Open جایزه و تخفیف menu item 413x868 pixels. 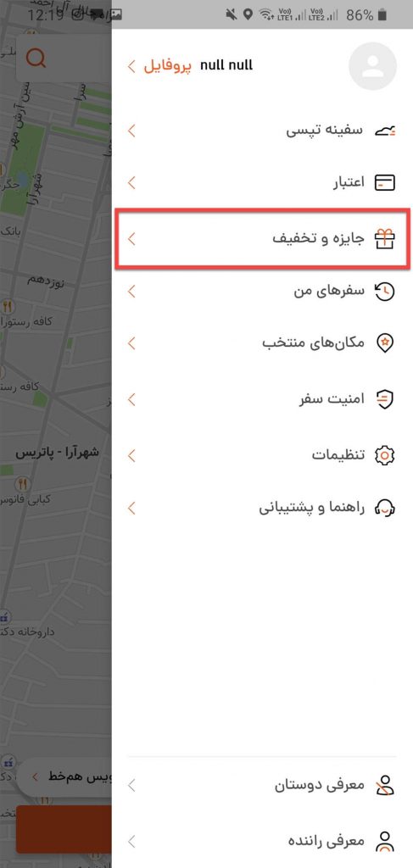[x=262, y=239]
